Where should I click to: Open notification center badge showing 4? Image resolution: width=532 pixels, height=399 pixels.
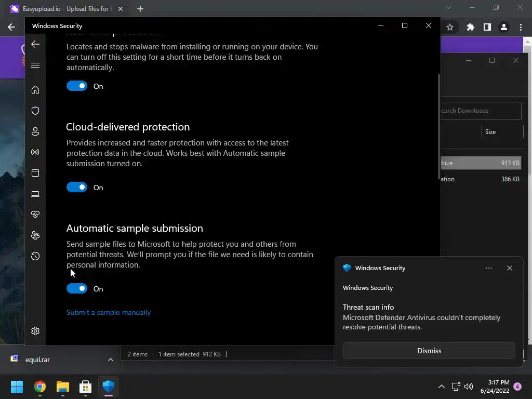(517, 387)
